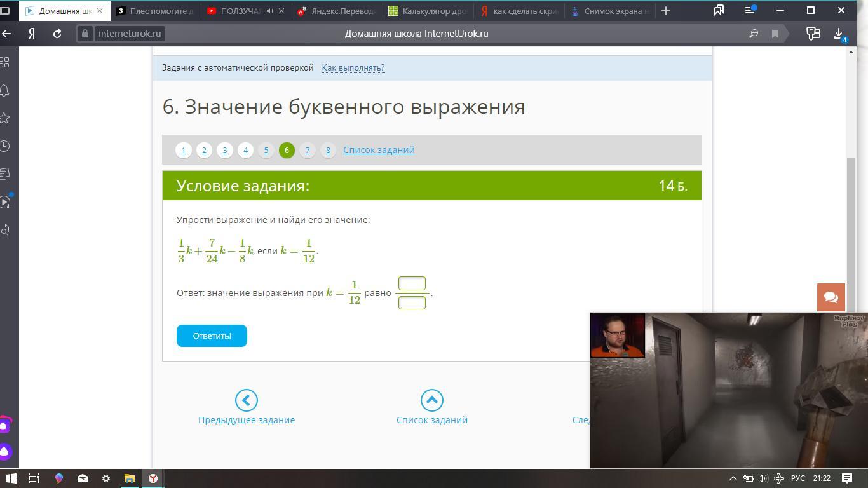
Task: Submit the answer with Ответить! button
Action: [212, 335]
